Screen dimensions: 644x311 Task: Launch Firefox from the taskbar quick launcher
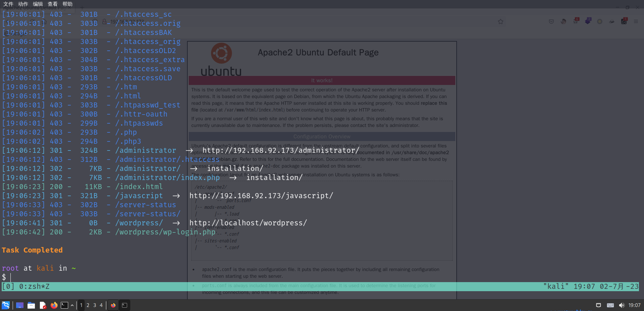54,305
